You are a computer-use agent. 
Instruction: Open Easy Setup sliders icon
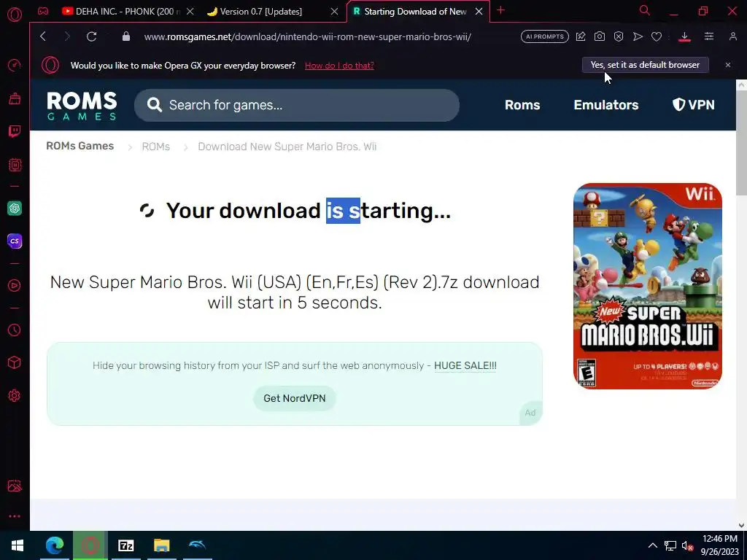pos(709,36)
